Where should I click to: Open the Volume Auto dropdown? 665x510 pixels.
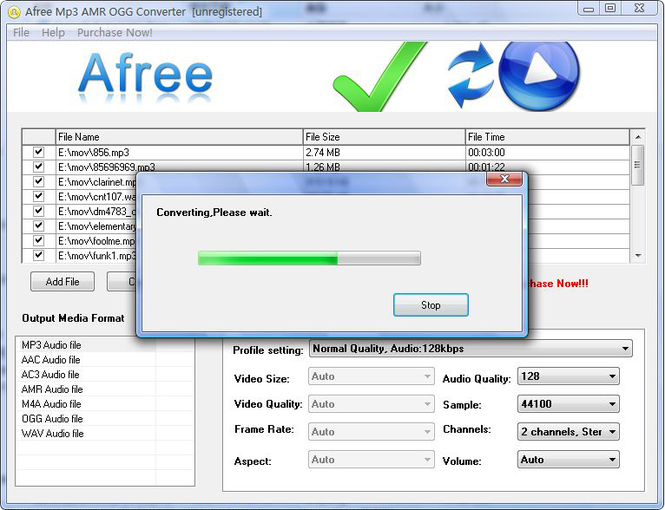pos(568,460)
